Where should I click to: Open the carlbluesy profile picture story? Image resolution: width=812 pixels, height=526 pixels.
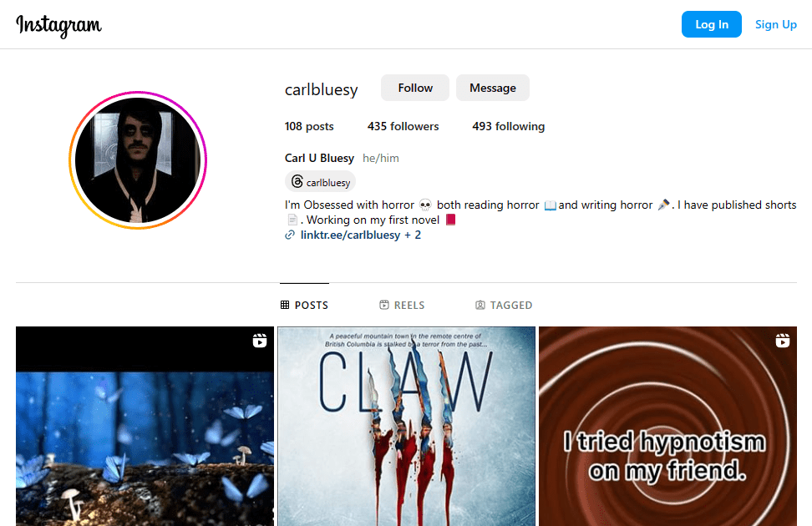click(x=138, y=160)
